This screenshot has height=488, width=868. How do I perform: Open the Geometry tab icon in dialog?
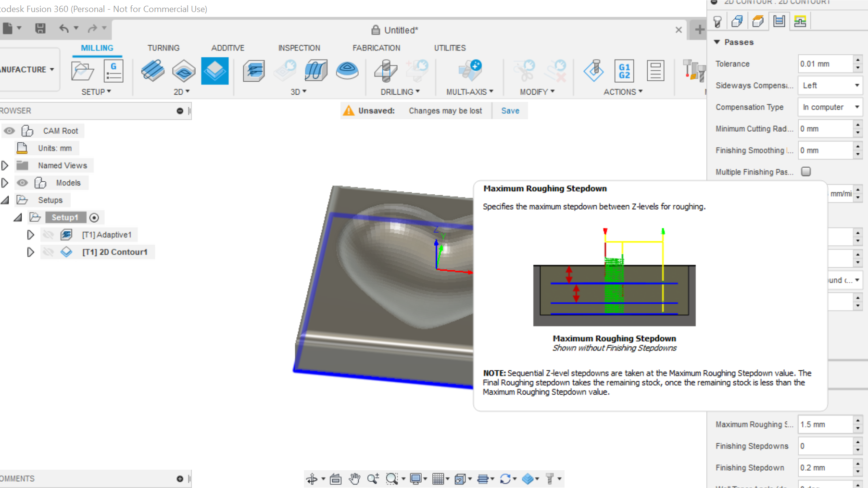tap(737, 21)
